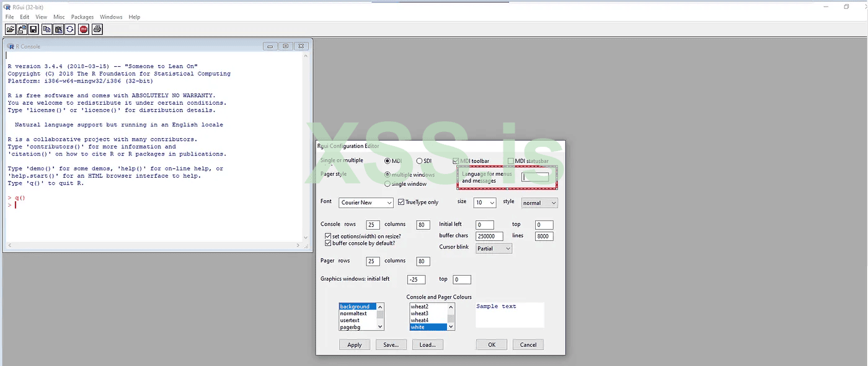This screenshot has width=868, height=366.
Task: Click OK in configuration editor
Action: click(x=492, y=344)
